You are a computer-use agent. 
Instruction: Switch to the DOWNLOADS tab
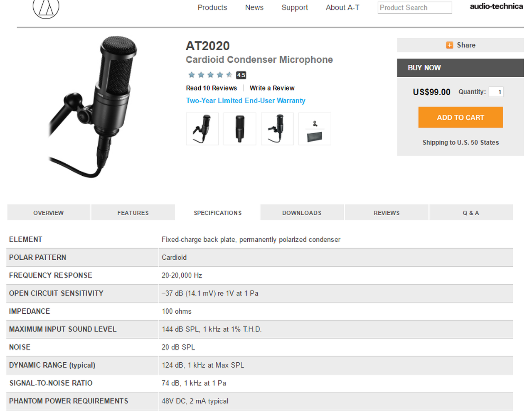[x=302, y=213]
